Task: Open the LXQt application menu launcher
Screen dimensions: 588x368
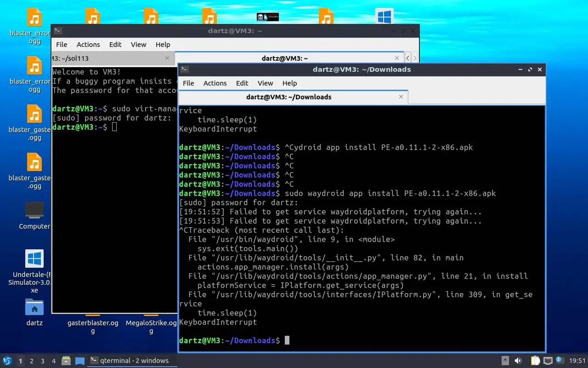Action: pyautogui.click(x=7, y=361)
